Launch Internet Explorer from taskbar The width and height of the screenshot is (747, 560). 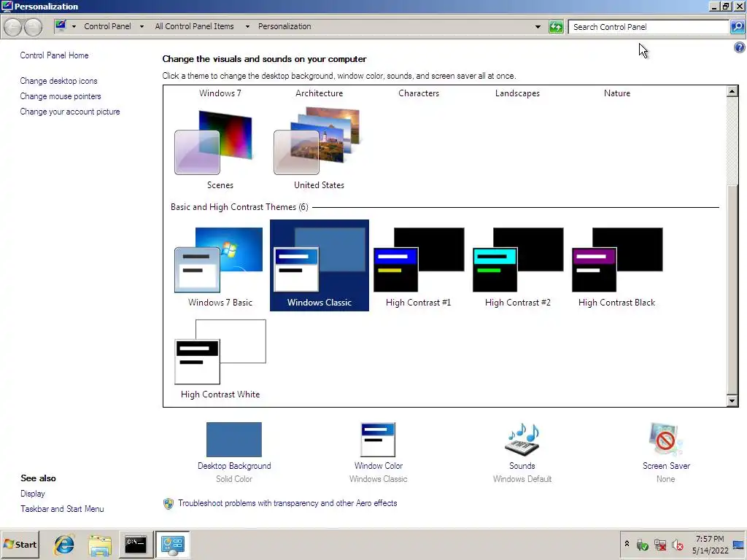(x=64, y=544)
